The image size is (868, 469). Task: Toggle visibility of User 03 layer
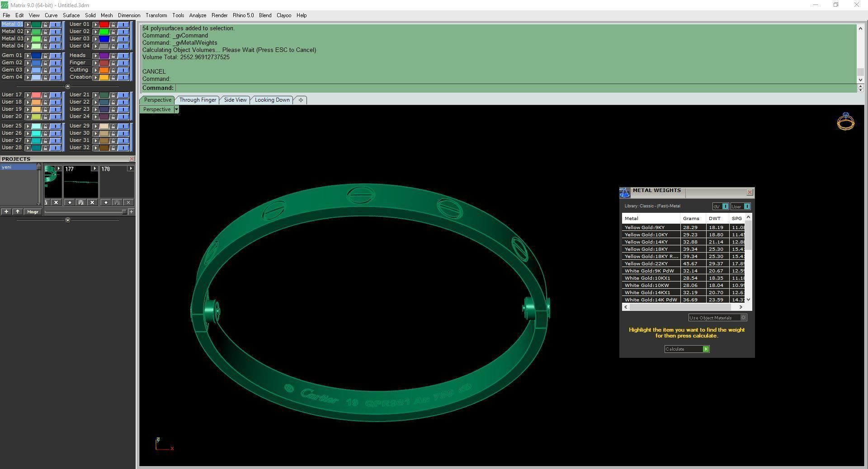(123, 39)
